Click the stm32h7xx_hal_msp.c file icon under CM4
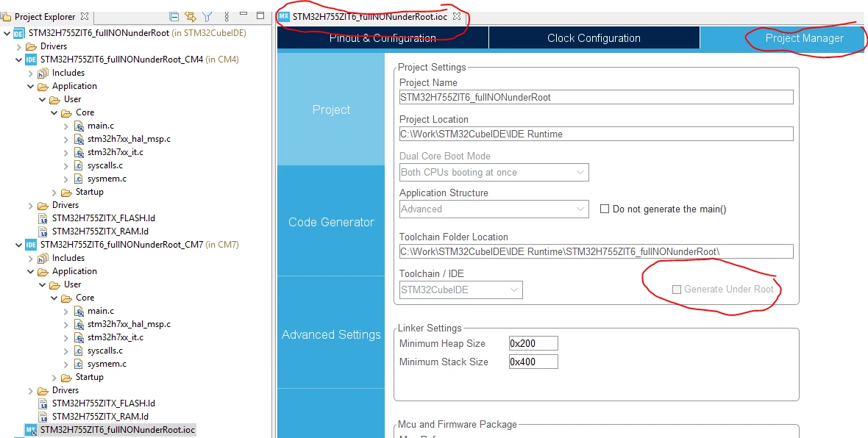Viewport: 868px width, 438px height. [x=79, y=140]
